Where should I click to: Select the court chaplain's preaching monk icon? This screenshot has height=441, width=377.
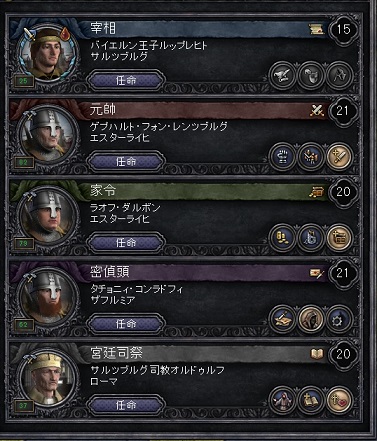[x=282, y=400]
